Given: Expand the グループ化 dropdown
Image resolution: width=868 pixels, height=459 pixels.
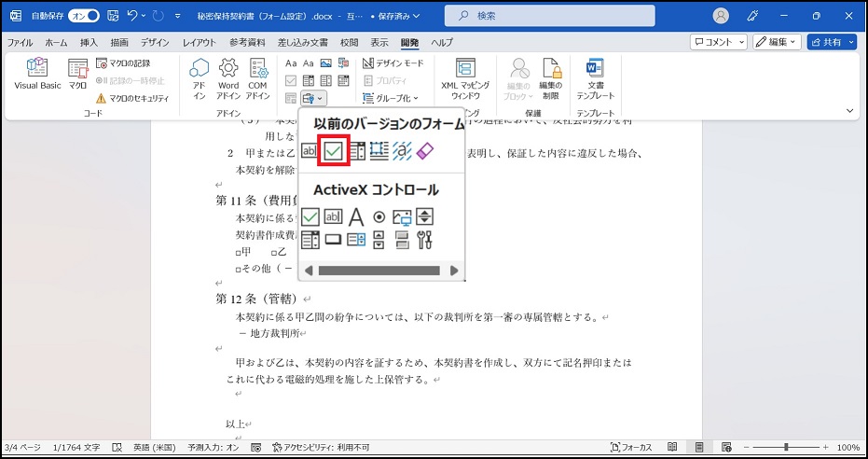Looking at the screenshot, I should click(391, 99).
